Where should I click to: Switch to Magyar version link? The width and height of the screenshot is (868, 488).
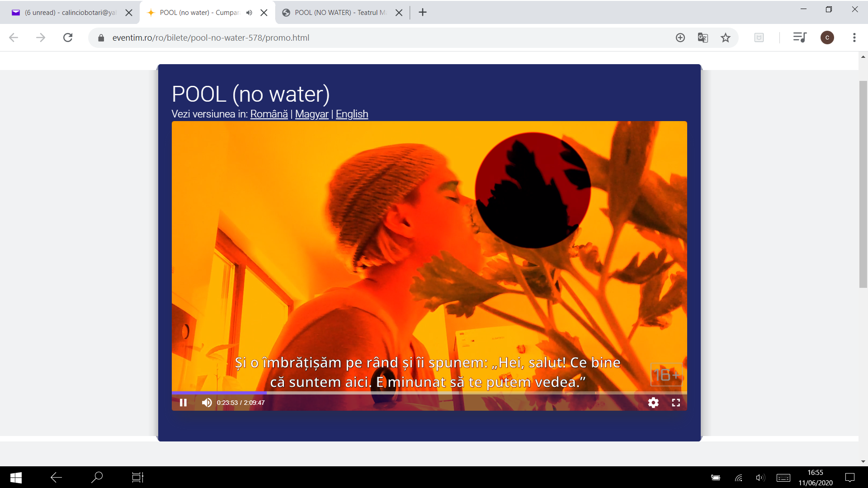tap(312, 114)
